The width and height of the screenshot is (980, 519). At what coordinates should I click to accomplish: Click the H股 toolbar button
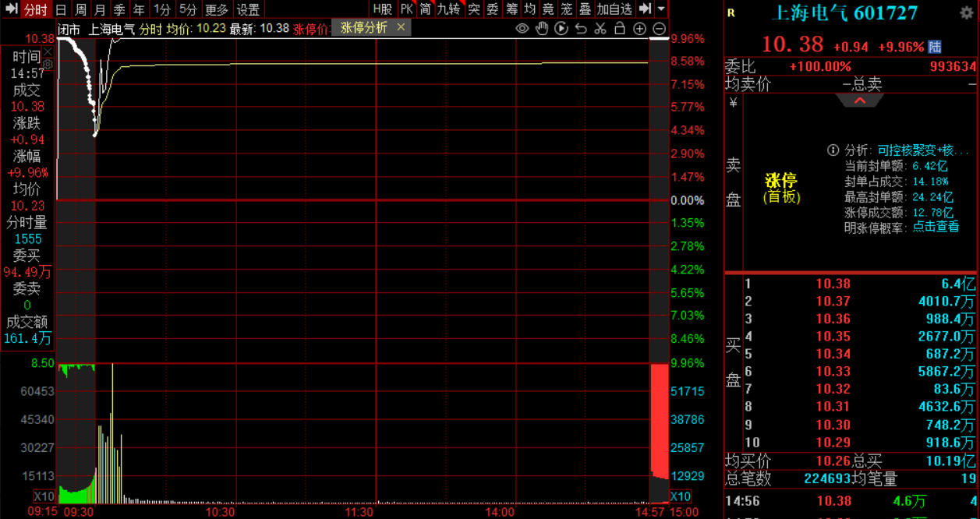[x=383, y=9]
